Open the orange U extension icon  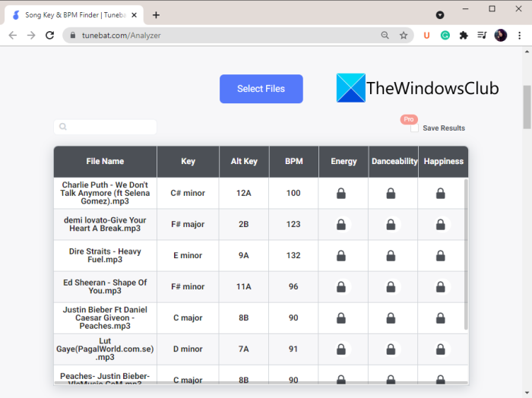(x=426, y=35)
